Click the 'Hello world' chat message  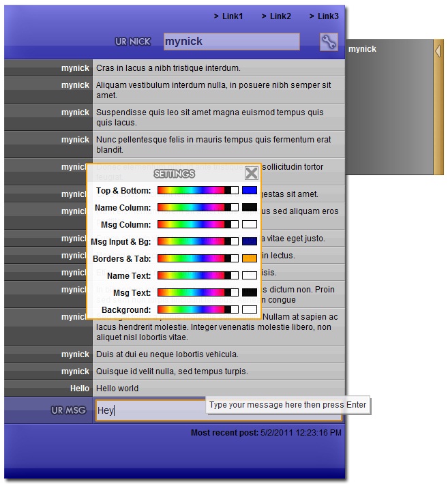(x=117, y=389)
